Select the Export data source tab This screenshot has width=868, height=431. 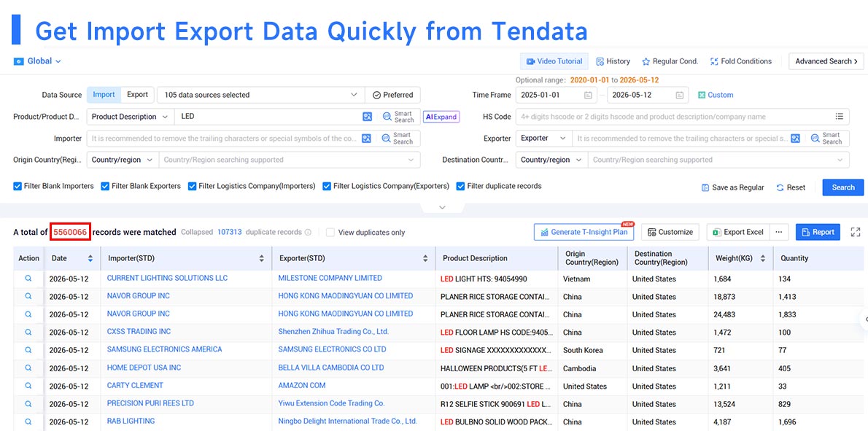tap(137, 95)
